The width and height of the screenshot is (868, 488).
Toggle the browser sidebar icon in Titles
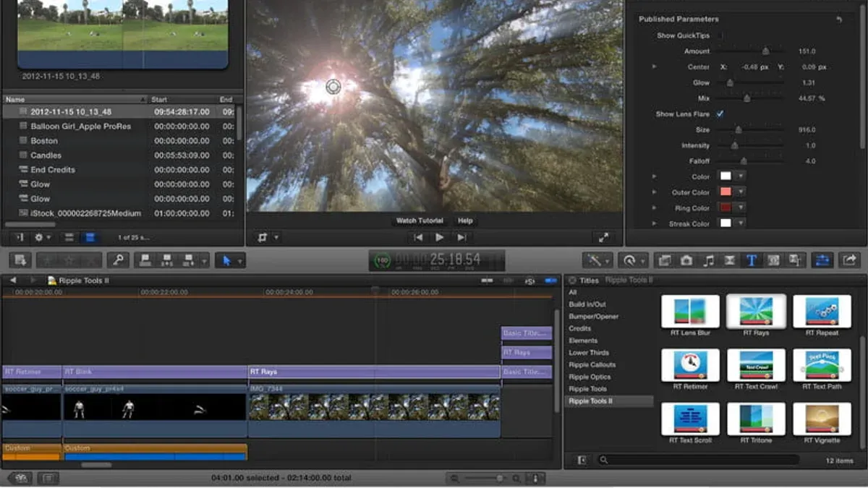coord(582,460)
